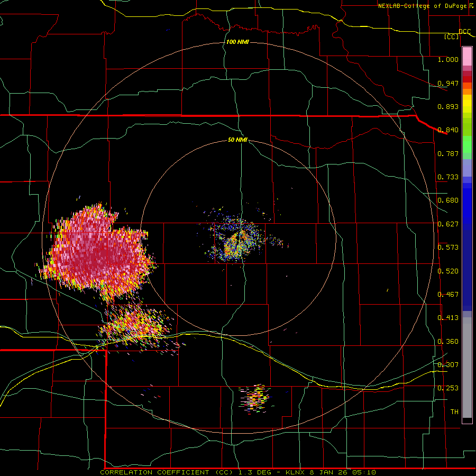Click the 8 JAN 26 05:10 timestamp

(x=342, y=472)
